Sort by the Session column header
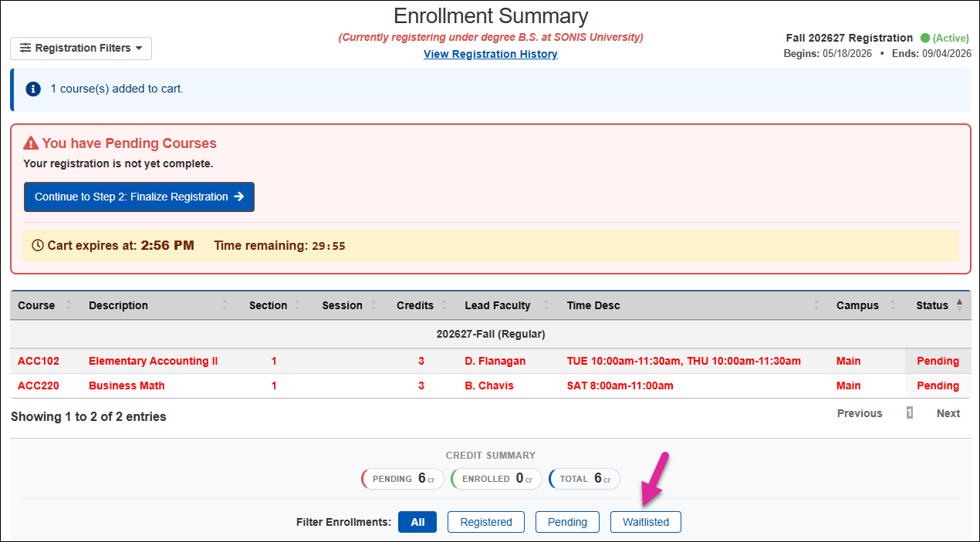This screenshot has width=980, height=542. tap(348, 305)
